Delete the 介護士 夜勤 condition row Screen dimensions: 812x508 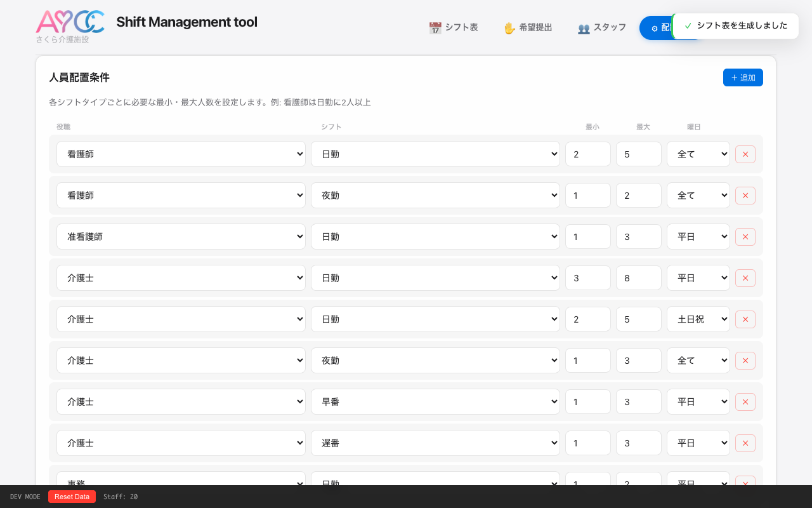745,361
